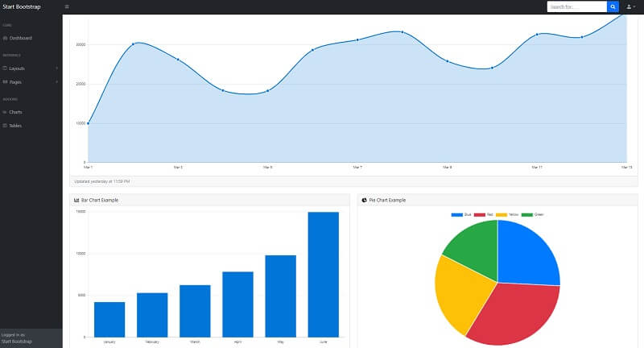This screenshot has width=644, height=348.
Task: Go to Dashboard in the sidebar
Action: pyautogui.click(x=21, y=38)
